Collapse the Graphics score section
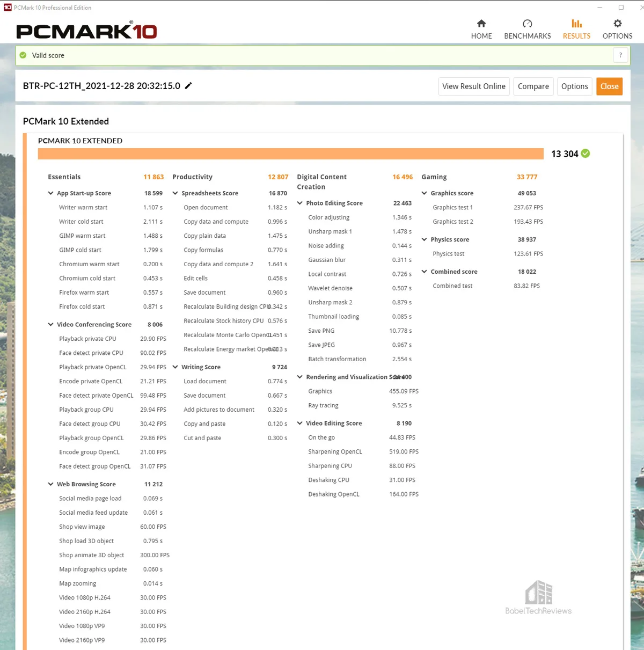This screenshot has width=644, height=650. click(x=425, y=193)
